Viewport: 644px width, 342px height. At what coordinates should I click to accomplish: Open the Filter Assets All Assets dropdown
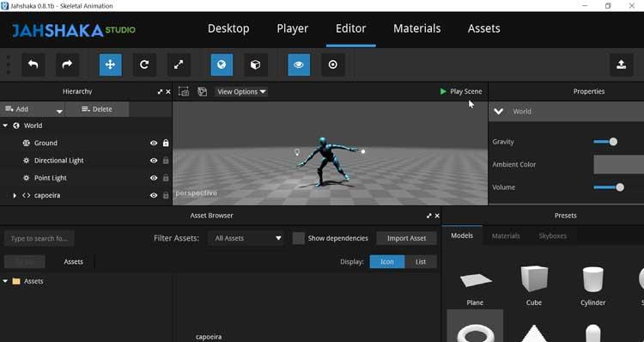(x=246, y=238)
